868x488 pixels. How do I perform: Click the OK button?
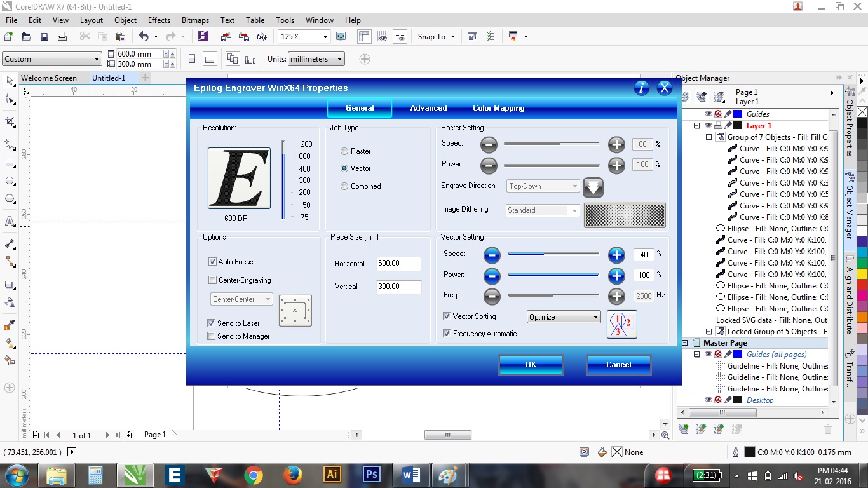[531, 365]
